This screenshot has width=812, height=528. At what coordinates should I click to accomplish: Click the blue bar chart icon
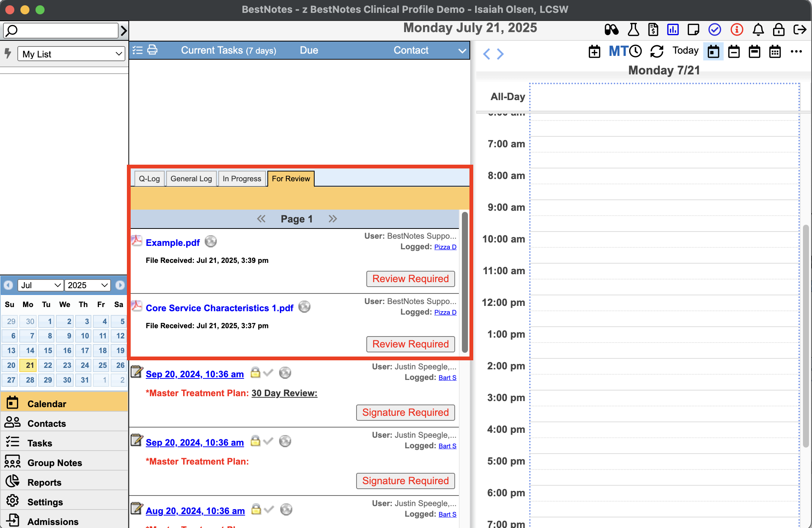coord(673,29)
